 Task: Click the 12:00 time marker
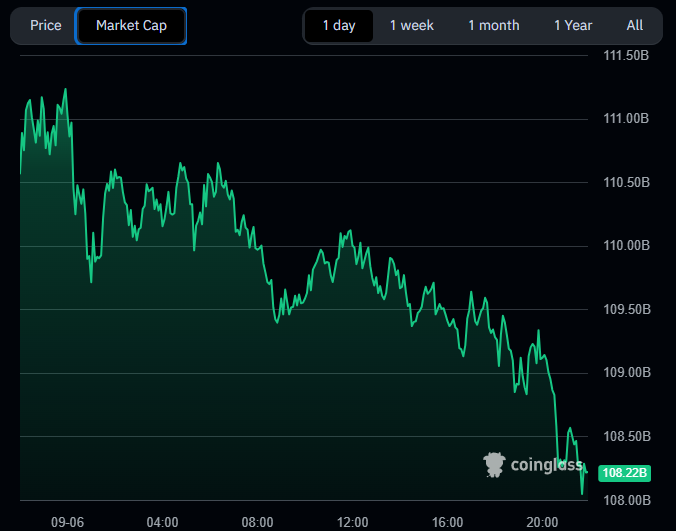[x=353, y=521]
